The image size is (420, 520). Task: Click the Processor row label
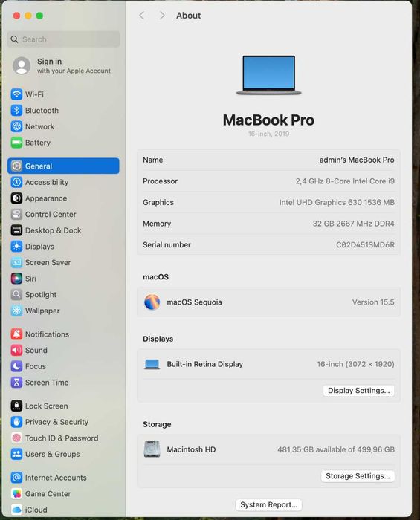[161, 181]
